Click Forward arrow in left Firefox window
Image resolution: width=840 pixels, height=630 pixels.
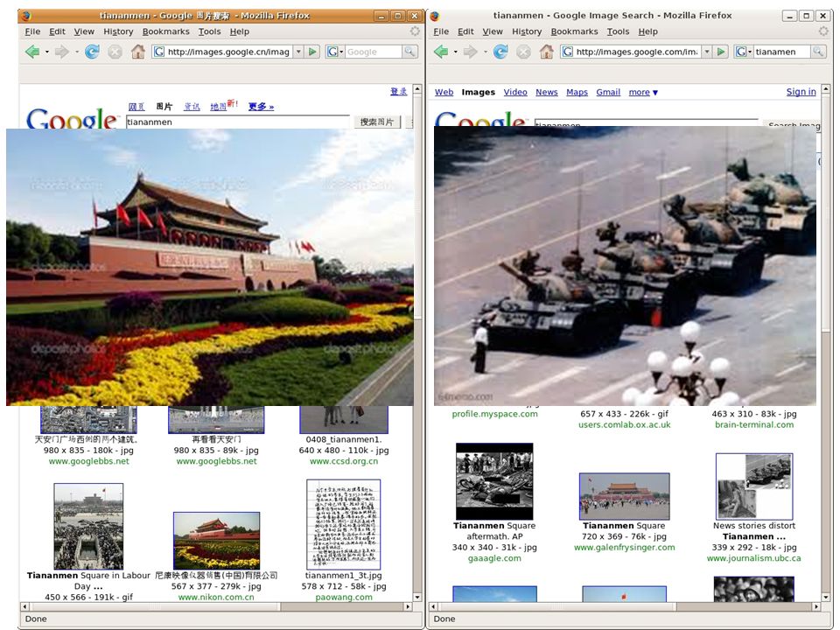pos(62,52)
